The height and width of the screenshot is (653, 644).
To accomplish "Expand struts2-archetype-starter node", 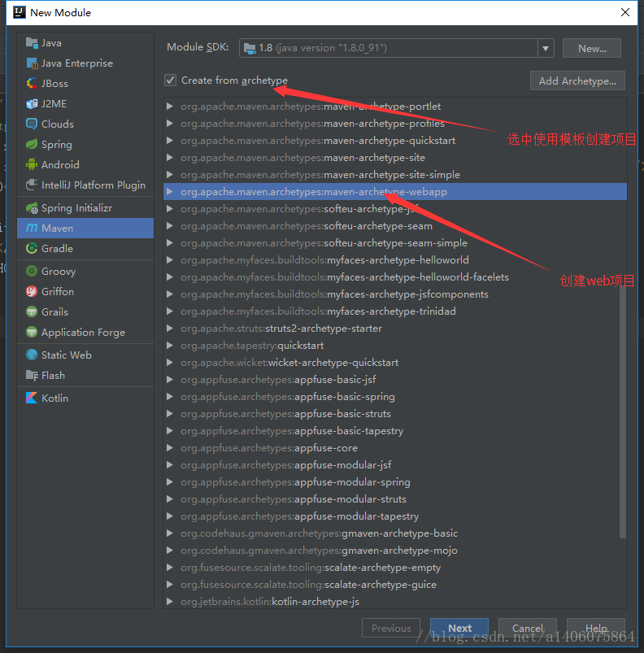I will tap(169, 329).
